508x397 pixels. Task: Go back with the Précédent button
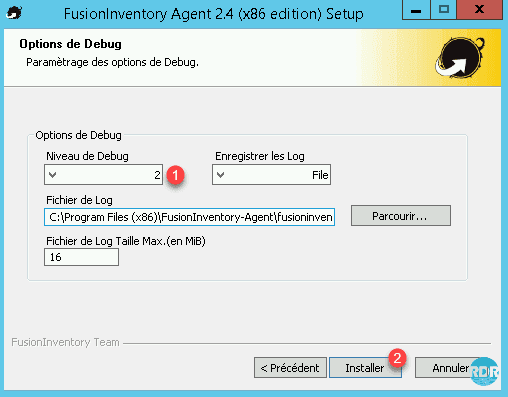[290, 368]
